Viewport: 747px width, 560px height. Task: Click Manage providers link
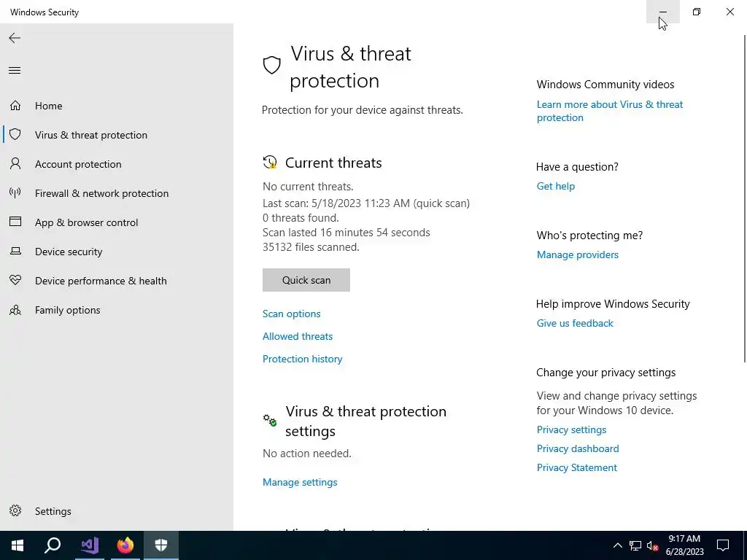pos(578,254)
